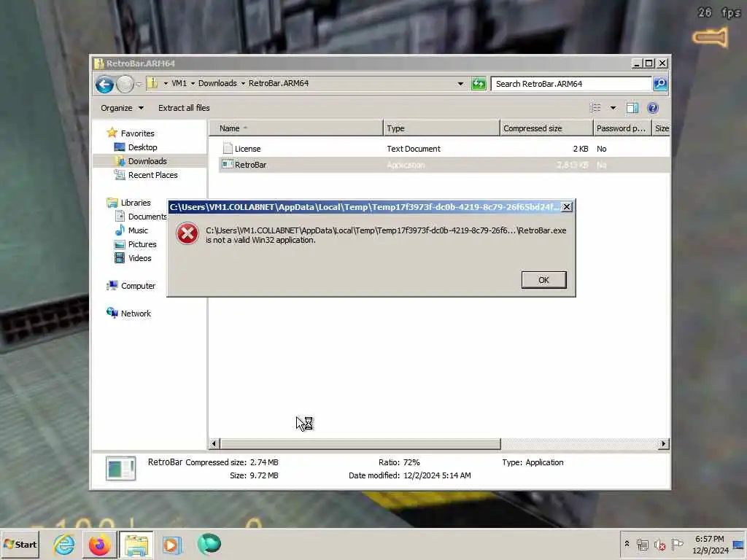Click the License file icon
The image size is (747, 560).
(x=228, y=149)
